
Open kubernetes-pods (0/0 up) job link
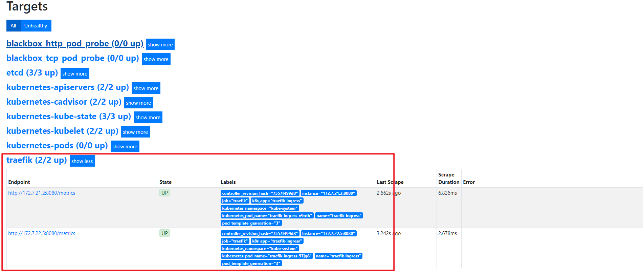click(x=57, y=146)
